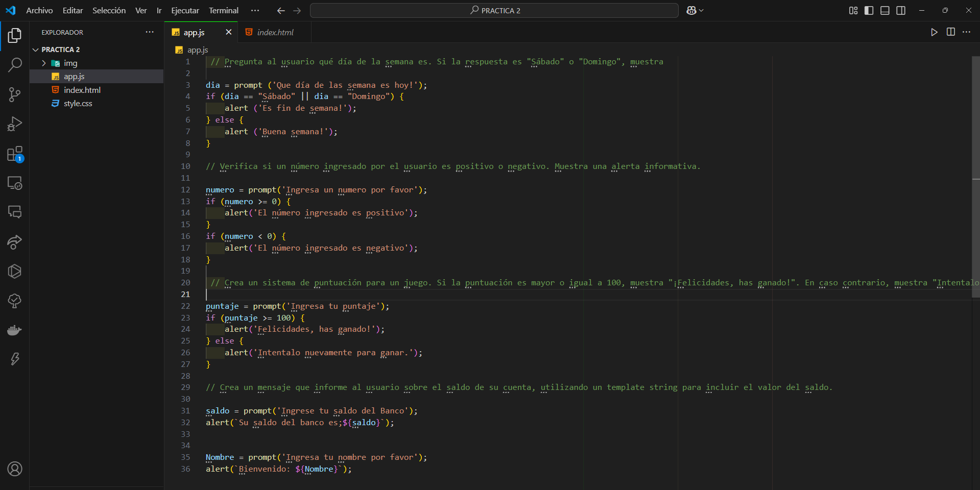Open Explorer Views and More Actions ellipsis
980x490 pixels.
click(150, 32)
